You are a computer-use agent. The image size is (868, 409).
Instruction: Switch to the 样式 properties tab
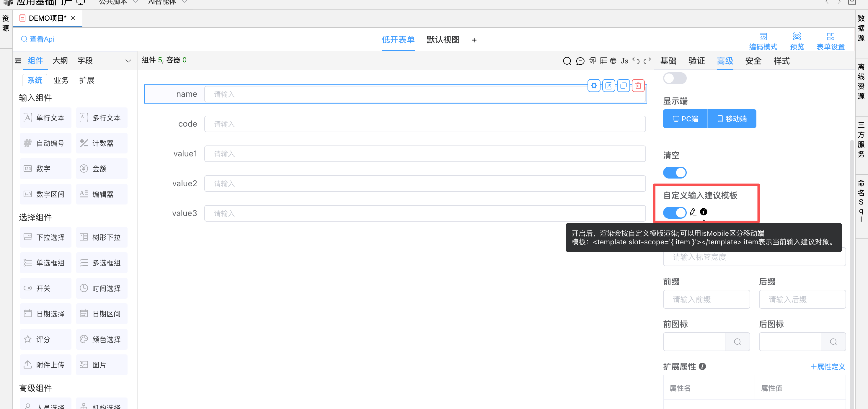click(x=781, y=61)
